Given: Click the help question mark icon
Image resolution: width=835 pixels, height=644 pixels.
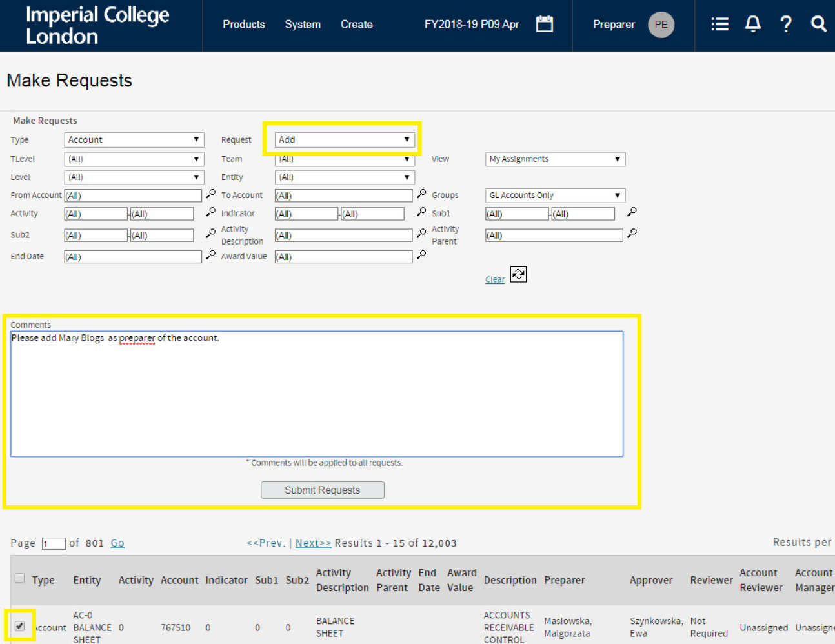Looking at the screenshot, I should 785,25.
